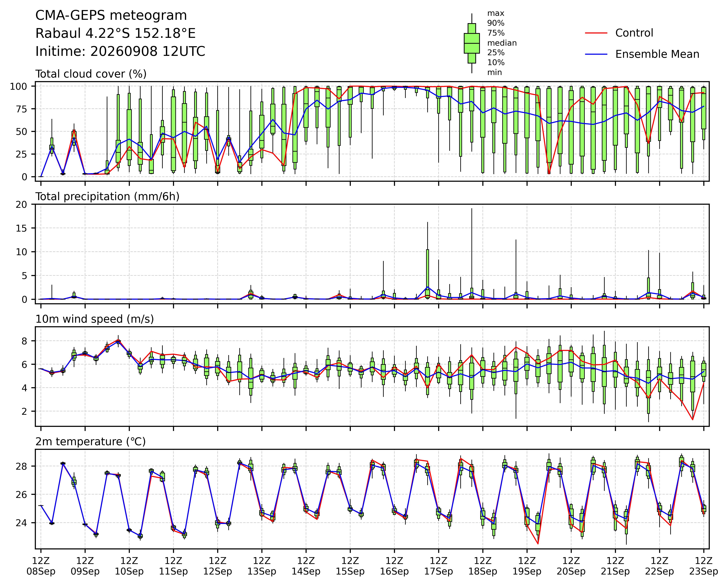Click the Control legend label

(x=634, y=33)
